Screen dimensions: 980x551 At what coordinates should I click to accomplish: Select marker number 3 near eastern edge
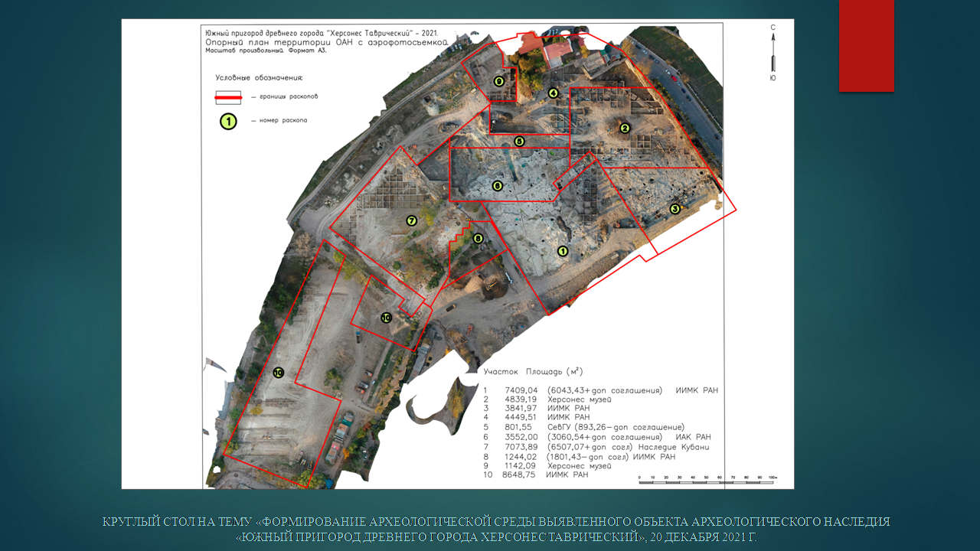pos(675,209)
